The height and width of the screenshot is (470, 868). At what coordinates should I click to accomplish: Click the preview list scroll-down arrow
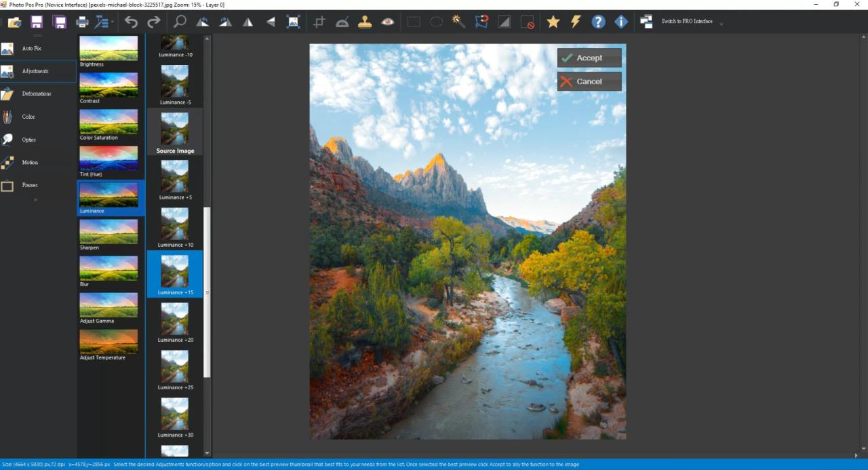[207, 453]
